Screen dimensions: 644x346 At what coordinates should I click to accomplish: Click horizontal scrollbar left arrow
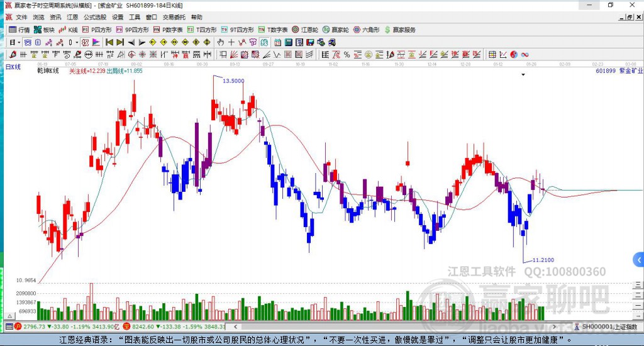pos(235,326)
